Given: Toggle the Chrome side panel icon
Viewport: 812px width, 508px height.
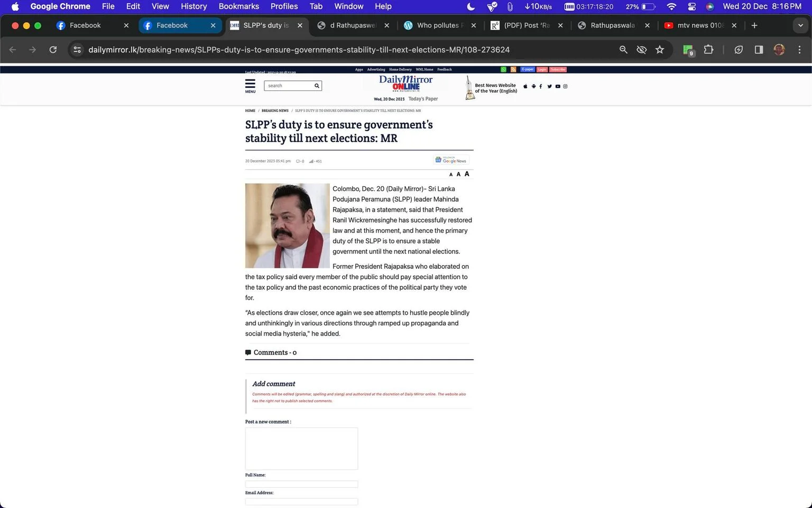Looking at the screenshot, I should (x=759, y=50).
